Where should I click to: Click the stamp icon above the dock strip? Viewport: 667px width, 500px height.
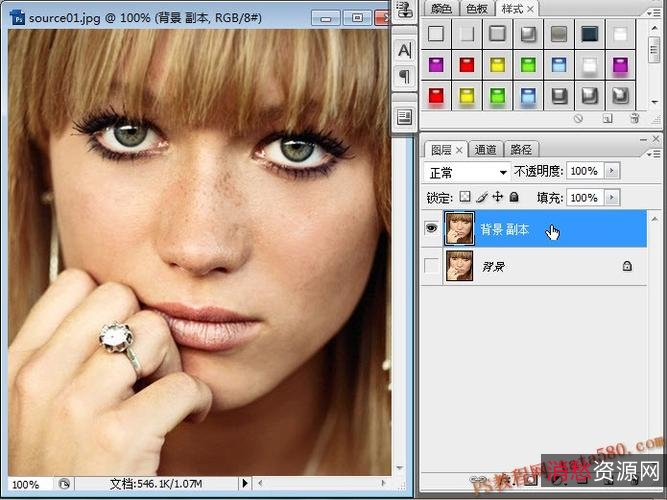tap(403, 11)
